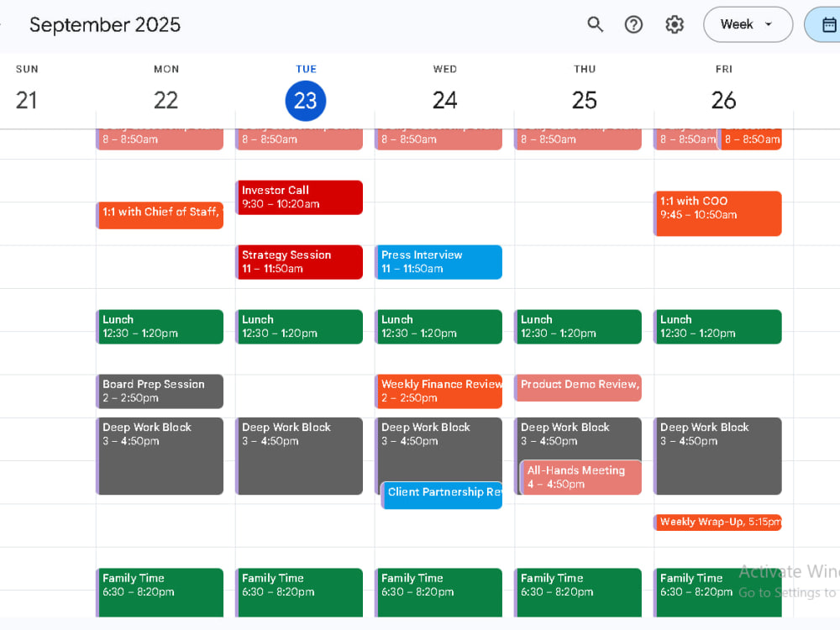Open Tuesday's Deep Work Block
Screen dimensions: 840x630
pyautogui.click(x=300, y=456)
